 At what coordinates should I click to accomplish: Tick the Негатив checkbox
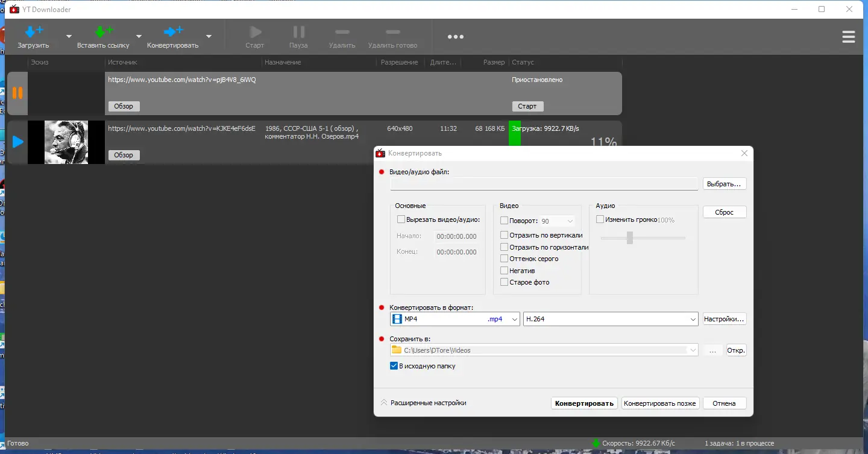click(x=504, y=271)
